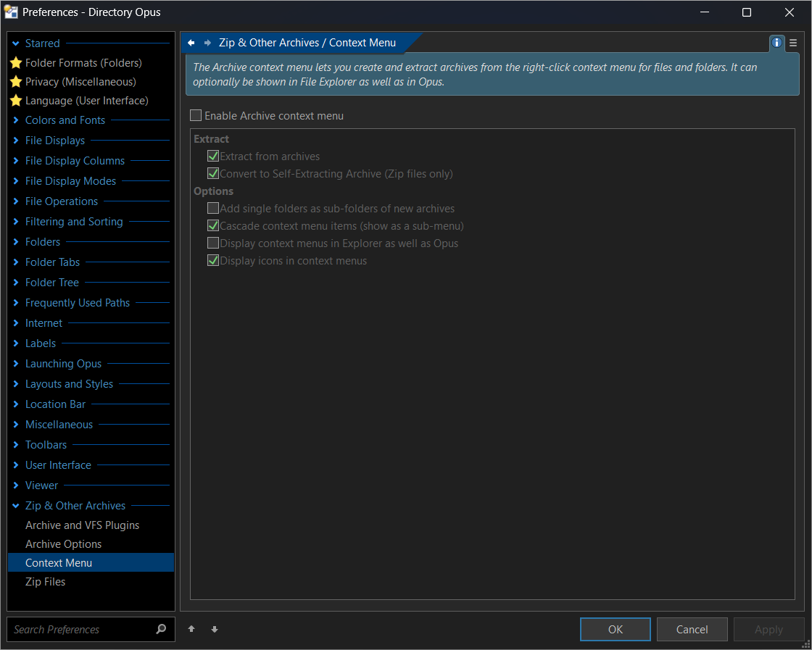
Task: Maximize the Preferences window
Action: [x=746, y=12]
